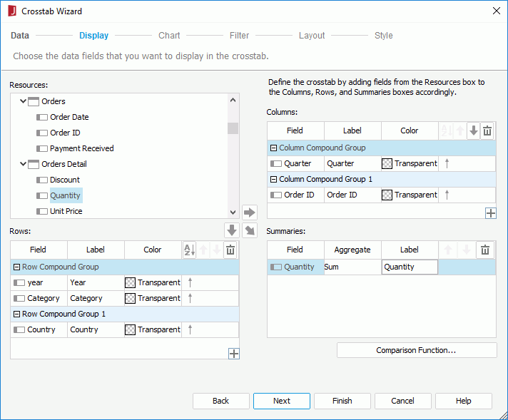The height and width of the screenshot is (420, 508).
Task: Click Transparent color swatch for Order ID column
Action: point(387,195)
